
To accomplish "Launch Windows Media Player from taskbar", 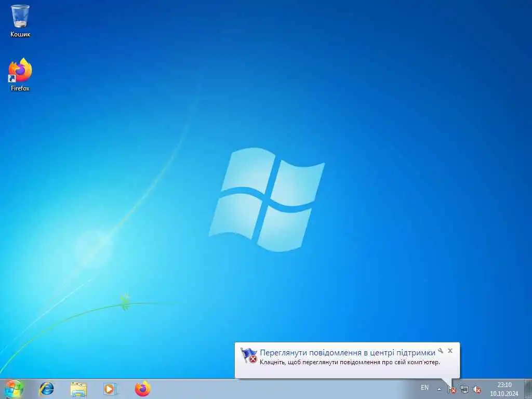I will (x=110, y=389).
